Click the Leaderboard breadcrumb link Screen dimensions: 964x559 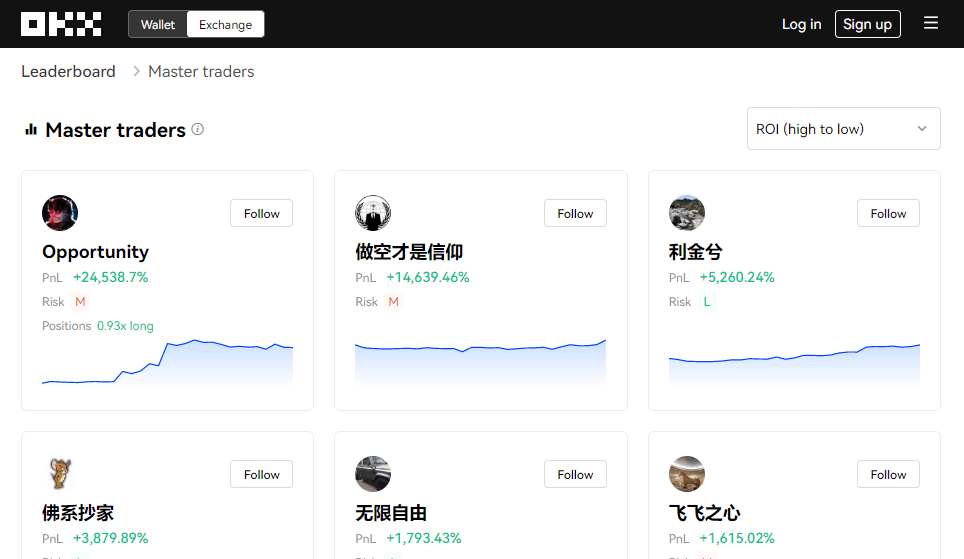tap(68, 72)
